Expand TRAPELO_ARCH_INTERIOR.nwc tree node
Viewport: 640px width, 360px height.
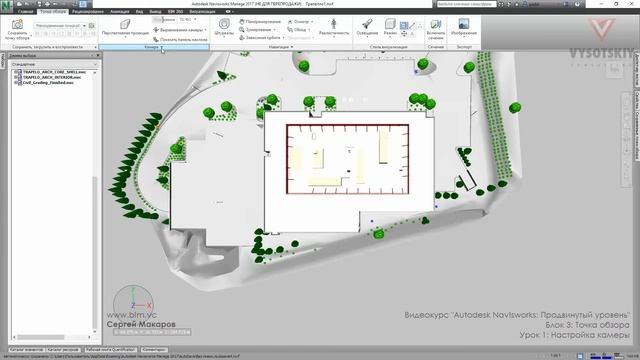pyautogui.click(x=16, y=77)
